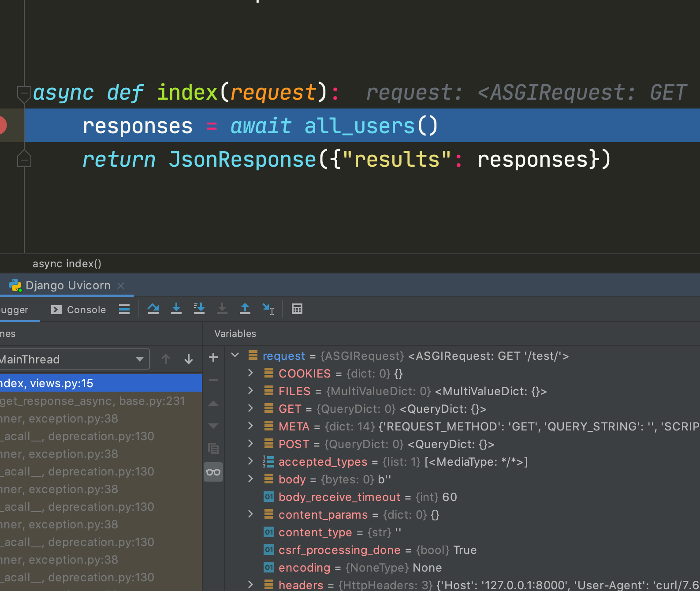Switch to the Console tab

click(79, 310)
